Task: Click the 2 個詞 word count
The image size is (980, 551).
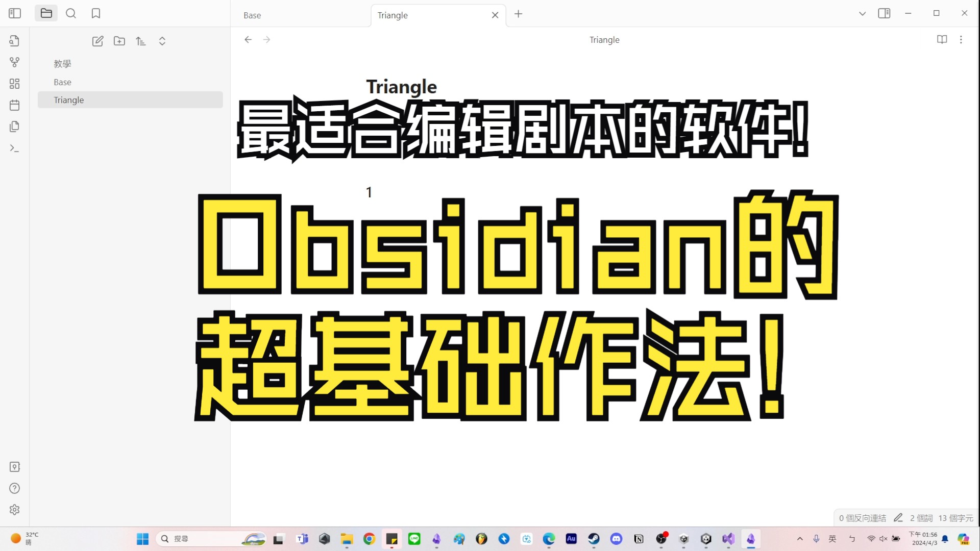Action: click(921, 518)
